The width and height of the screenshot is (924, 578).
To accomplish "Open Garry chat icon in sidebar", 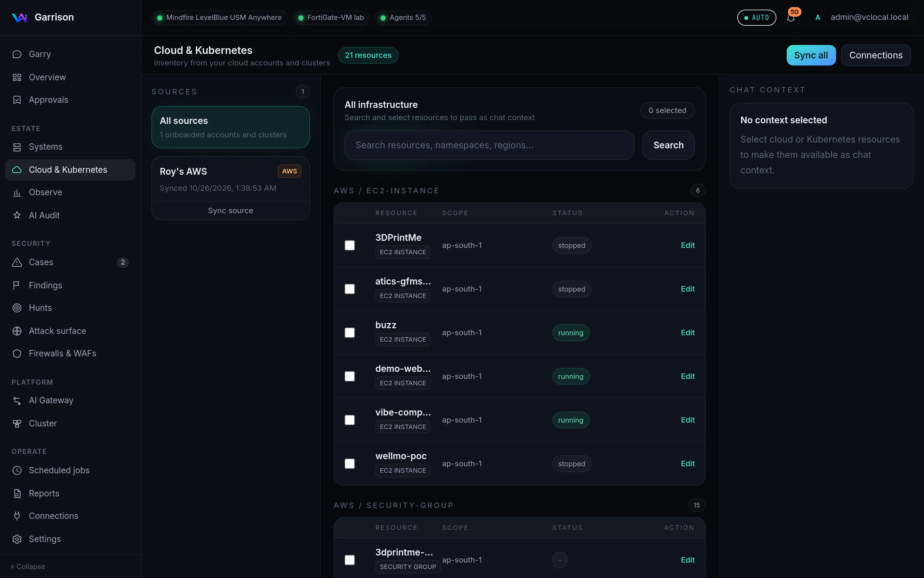I will [17, 54].
